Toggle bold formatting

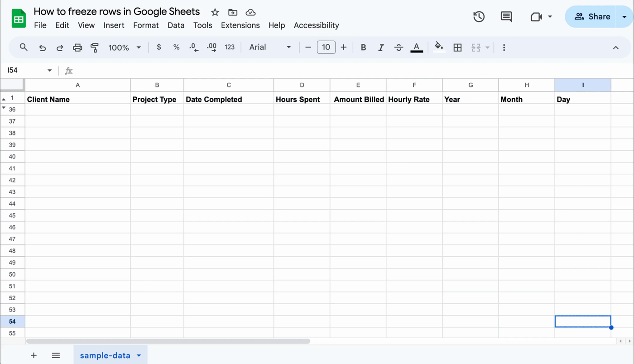(x=363, y=48)
